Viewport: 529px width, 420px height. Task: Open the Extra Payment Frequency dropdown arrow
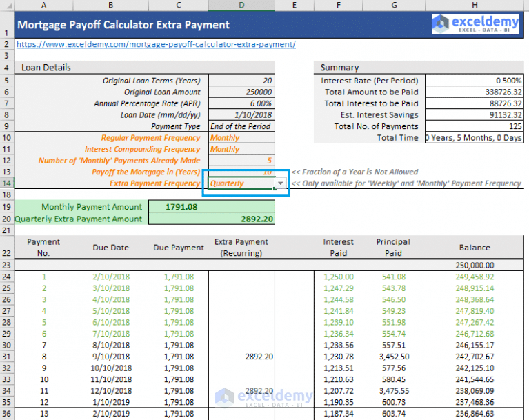point(280,183)
